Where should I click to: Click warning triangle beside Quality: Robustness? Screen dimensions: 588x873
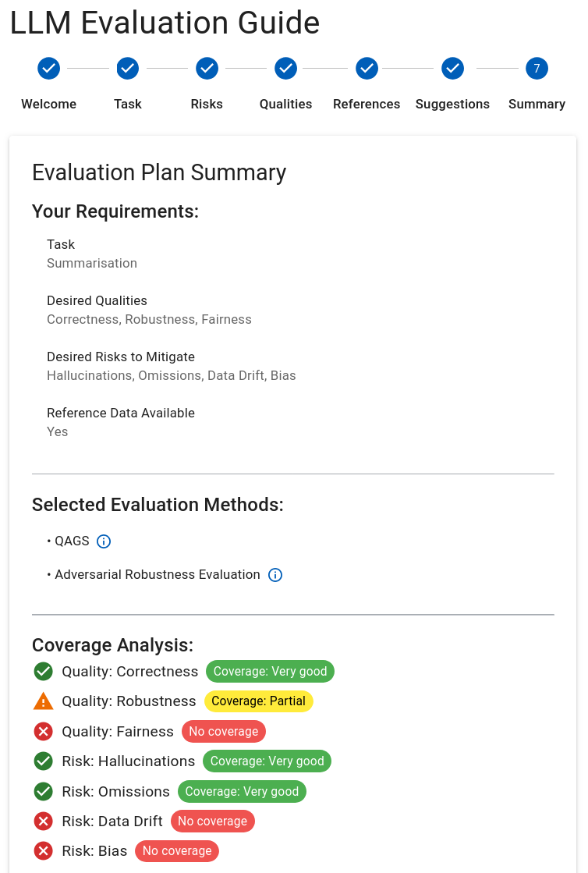(x=44, y=701)
